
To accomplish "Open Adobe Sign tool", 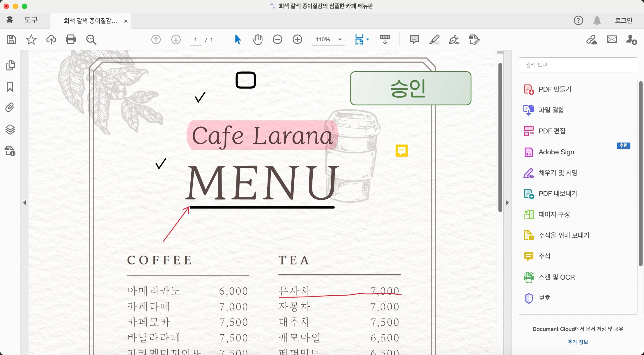I will coord(549,152).
